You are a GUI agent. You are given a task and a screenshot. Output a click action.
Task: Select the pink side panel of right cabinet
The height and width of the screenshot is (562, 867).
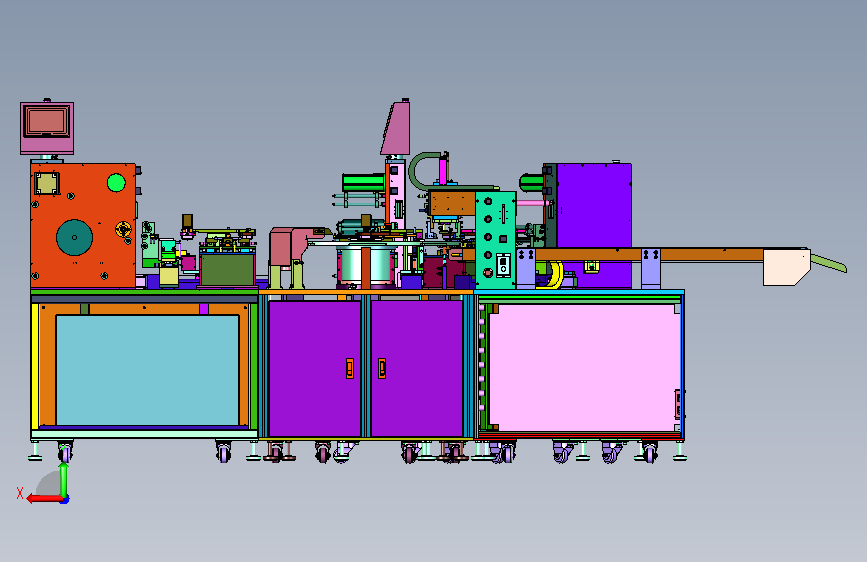click(x=584, y=368)
